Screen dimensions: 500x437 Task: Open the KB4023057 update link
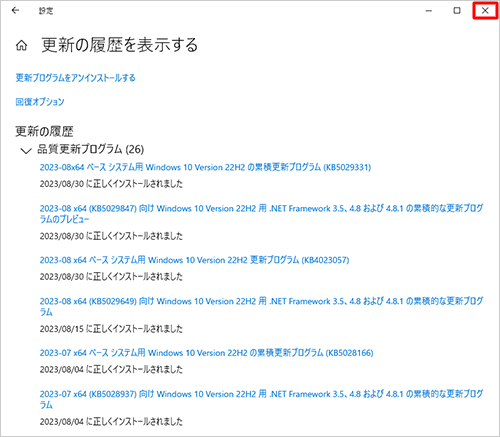[x=194, y=260]
